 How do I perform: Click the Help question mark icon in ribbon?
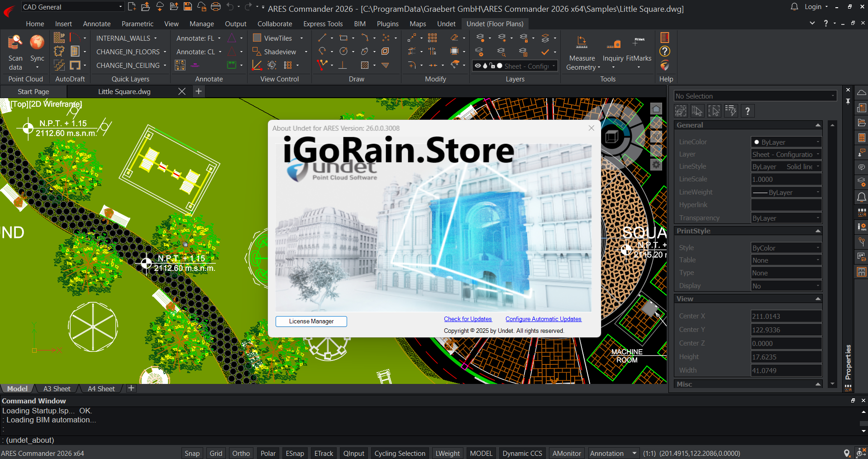665,52
